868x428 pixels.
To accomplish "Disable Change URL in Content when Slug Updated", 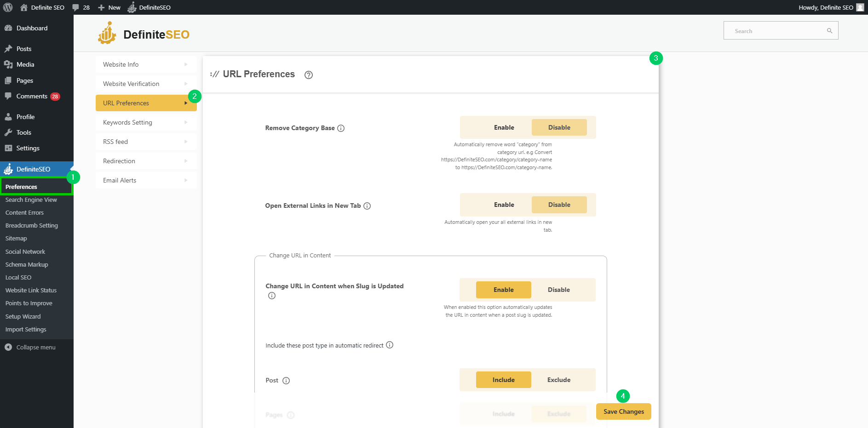I will pyautogui.click(x=559, y=290).
